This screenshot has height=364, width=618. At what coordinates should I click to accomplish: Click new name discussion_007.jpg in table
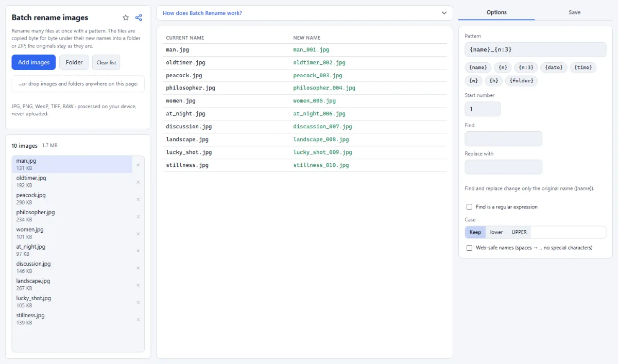323,127
